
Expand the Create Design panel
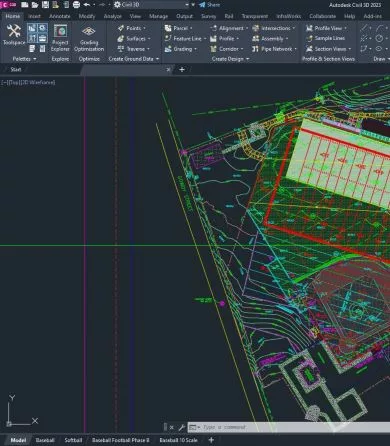[x=230, y=59]
